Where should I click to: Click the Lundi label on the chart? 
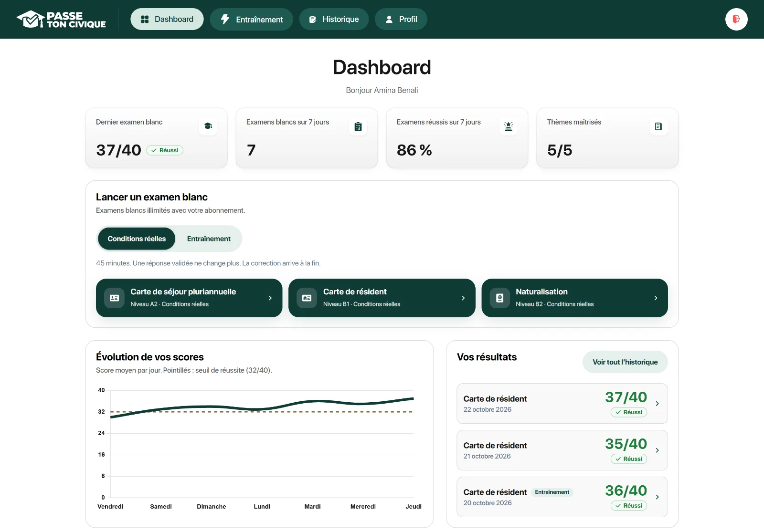262,507
